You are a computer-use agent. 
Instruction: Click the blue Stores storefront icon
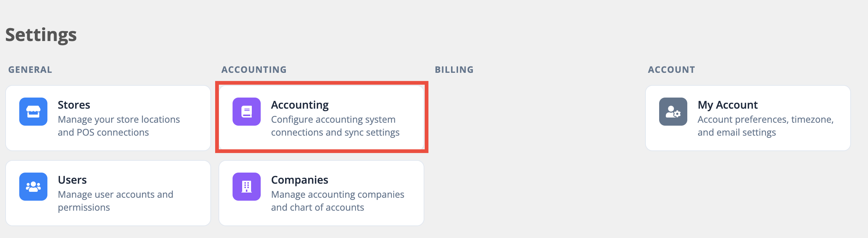coord(33,112)
